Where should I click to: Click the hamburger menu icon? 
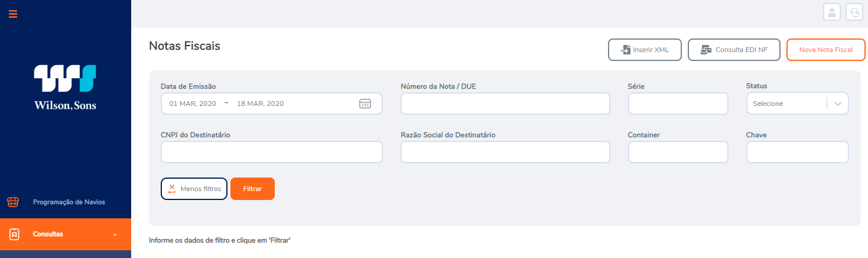(x=13, y=14)
